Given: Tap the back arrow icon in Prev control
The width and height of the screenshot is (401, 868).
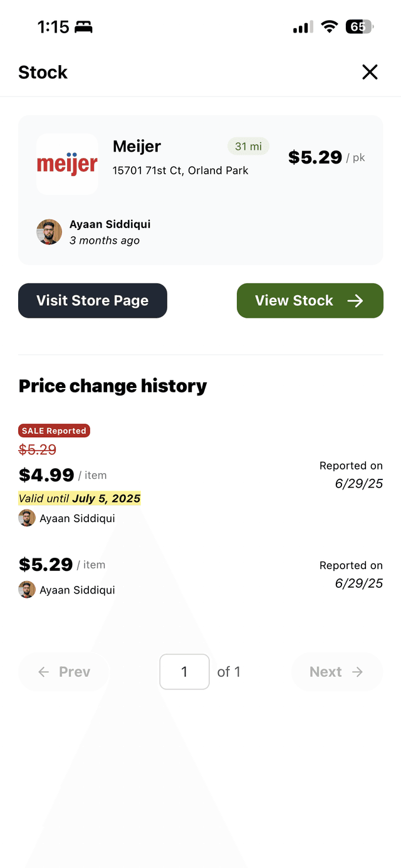Looking at the screenshot, I should (43, 671).
